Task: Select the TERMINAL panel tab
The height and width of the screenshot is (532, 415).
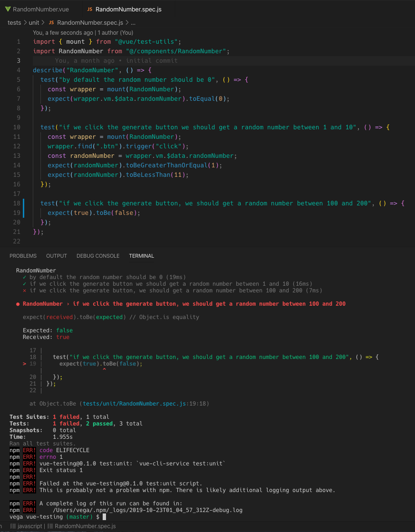Action: point(141,256)
